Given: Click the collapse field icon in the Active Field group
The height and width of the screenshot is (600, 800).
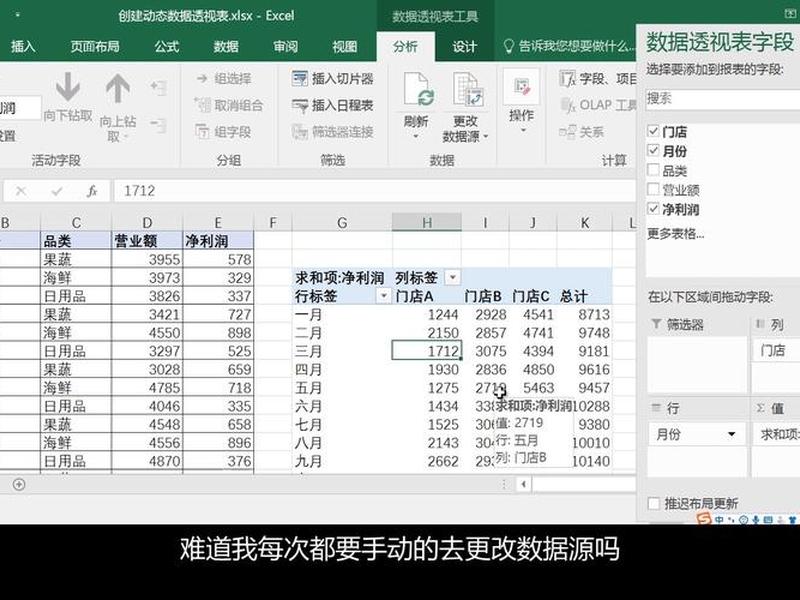Looking at the screenshot, I should pos(158,124).
